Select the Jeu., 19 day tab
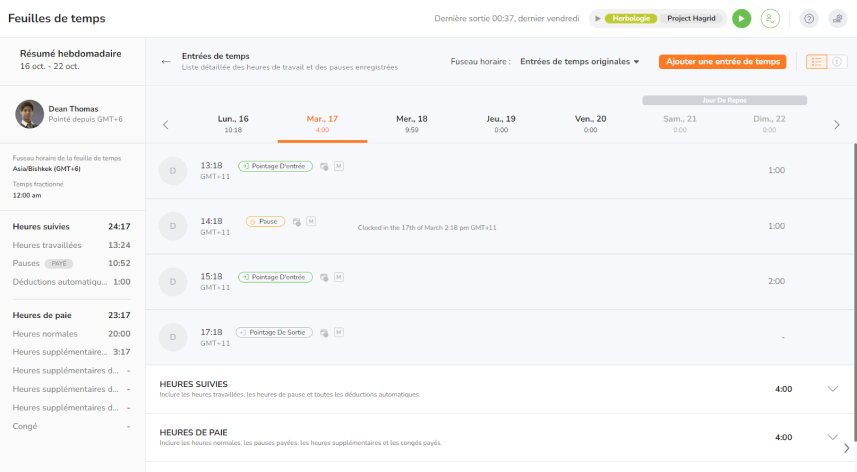Viewport: 857px width, 472px height. click(x=501, y=124)
